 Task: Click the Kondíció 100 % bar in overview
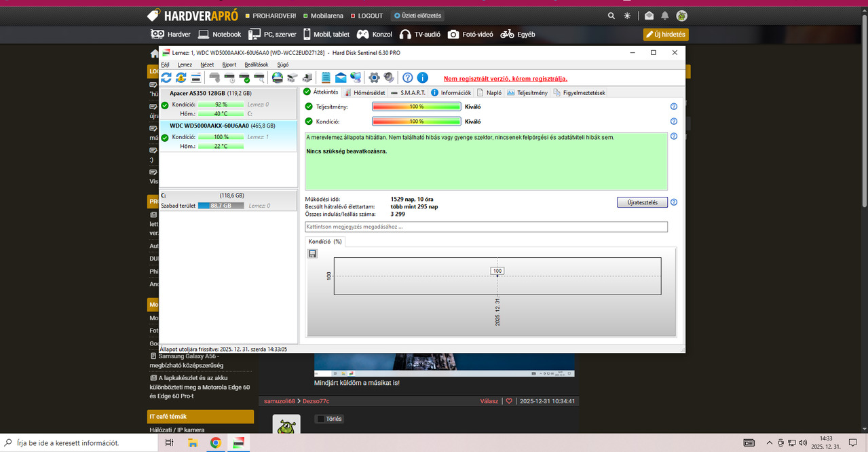point(417,121)
